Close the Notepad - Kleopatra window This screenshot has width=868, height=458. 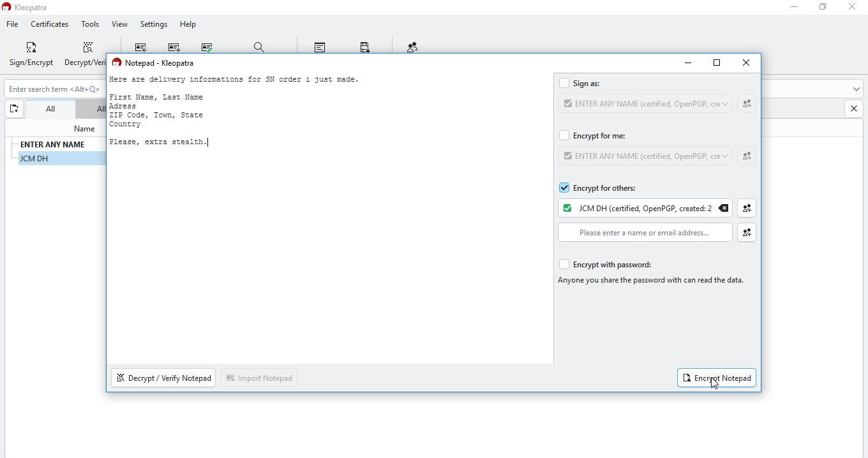(746, 63)
